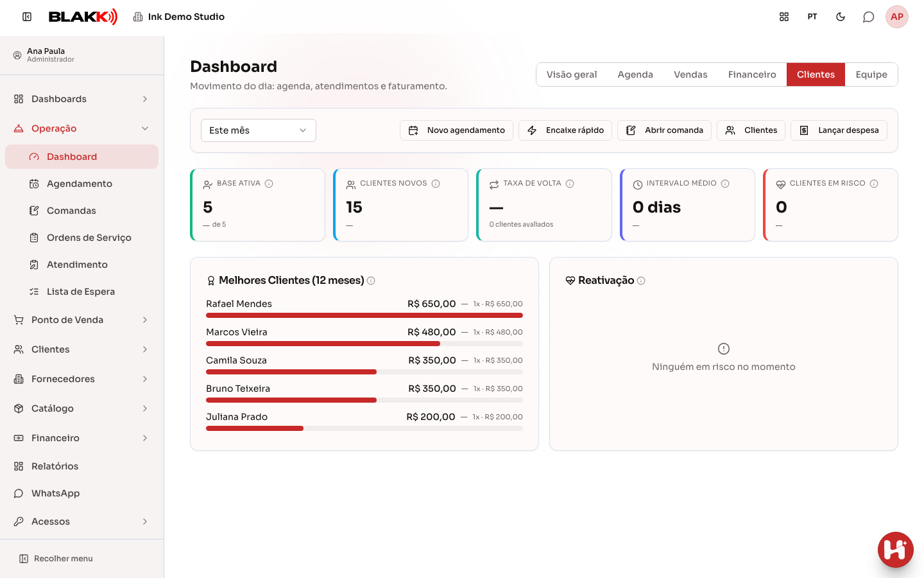Show info for Melhores Clientes

click(371, 281)
